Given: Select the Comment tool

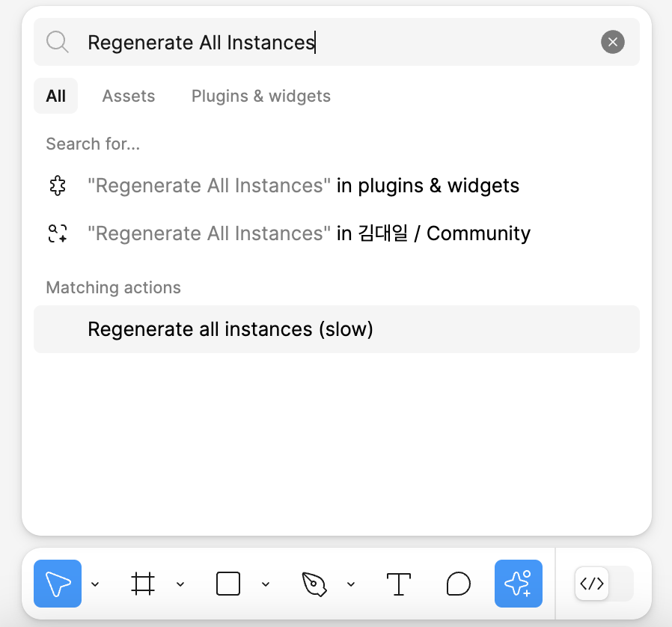Looking at the screenshot, I should (x=459, y=584).
